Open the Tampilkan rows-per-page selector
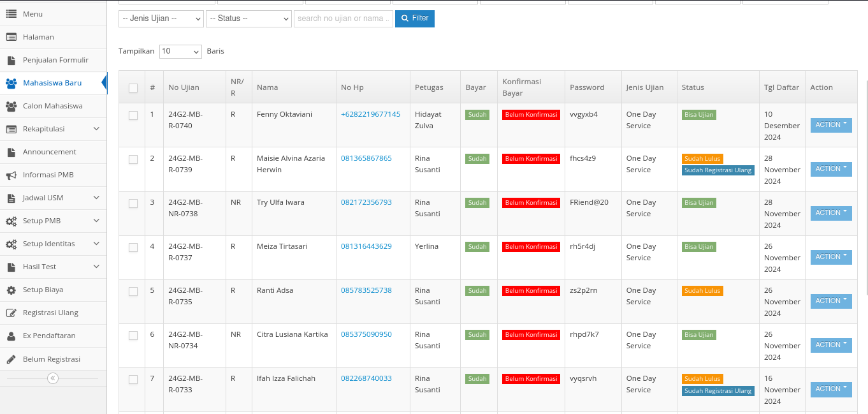The height and width of the screenshot is (414, 868). [x=180, y=51]
